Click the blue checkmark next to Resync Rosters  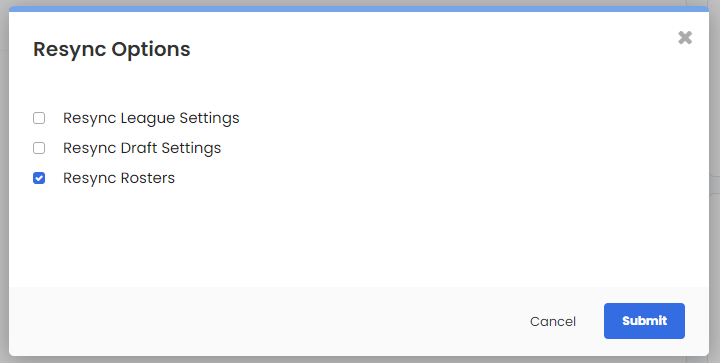[39, 178]
